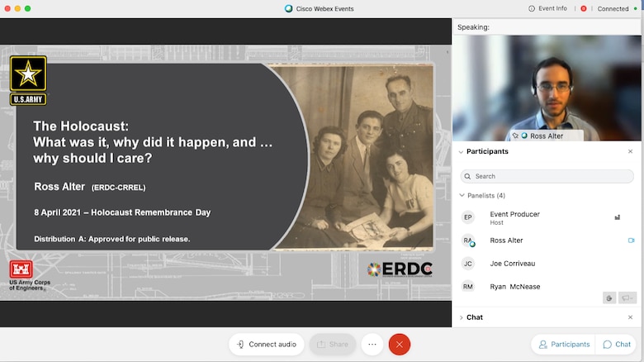
Task: Click the U.S. Army logo on slide
Action: pyautogui.click(x=28, y=81)
